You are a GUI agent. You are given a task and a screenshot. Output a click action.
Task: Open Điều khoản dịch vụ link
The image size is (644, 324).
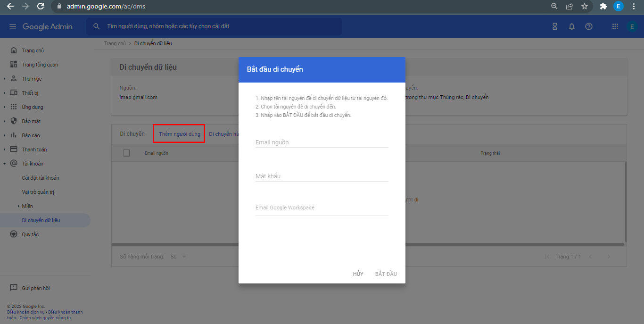click(x=25, y=312)
